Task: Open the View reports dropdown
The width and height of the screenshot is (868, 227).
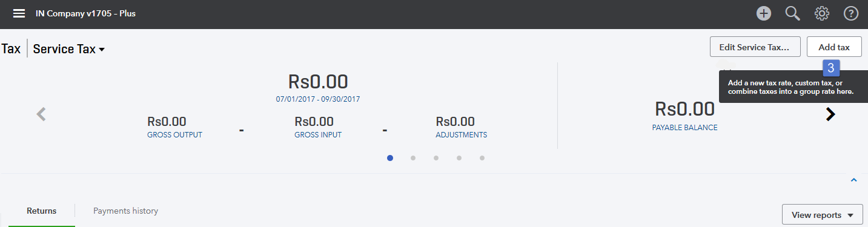Action: coord(822,215)
